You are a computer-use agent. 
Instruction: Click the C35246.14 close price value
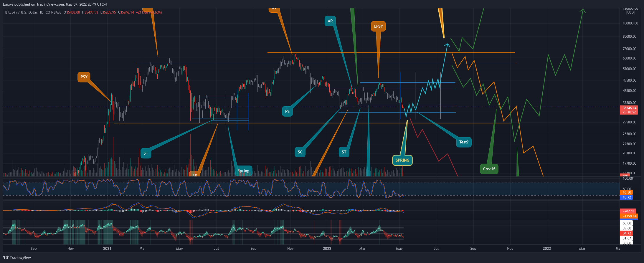(126, 12)
